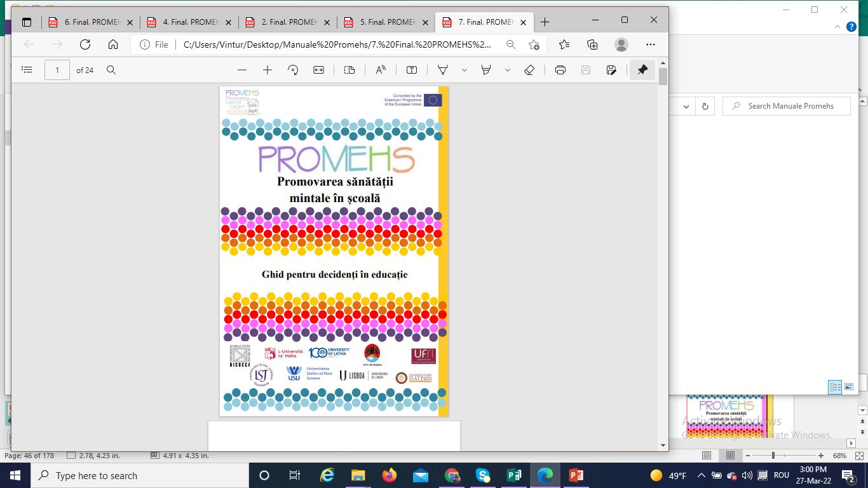Screen dimensions: 868x488
Task: Zoom in the PDF document
Action: [x=268, y=70]
